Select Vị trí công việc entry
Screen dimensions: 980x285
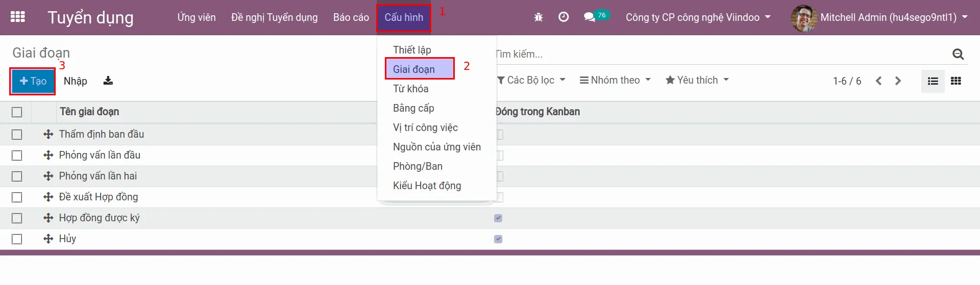(x=425, y=127)
